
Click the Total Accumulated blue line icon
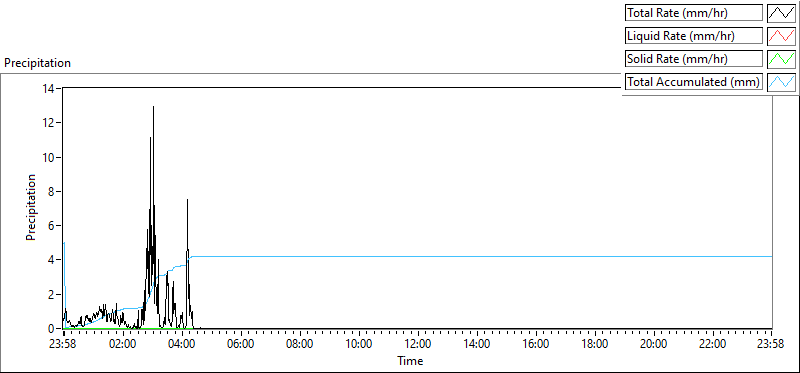coord(782,82)
